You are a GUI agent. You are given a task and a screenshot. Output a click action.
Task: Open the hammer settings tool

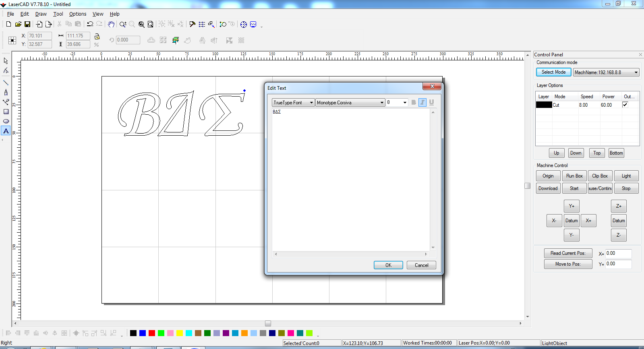click(x=192, y=24)
